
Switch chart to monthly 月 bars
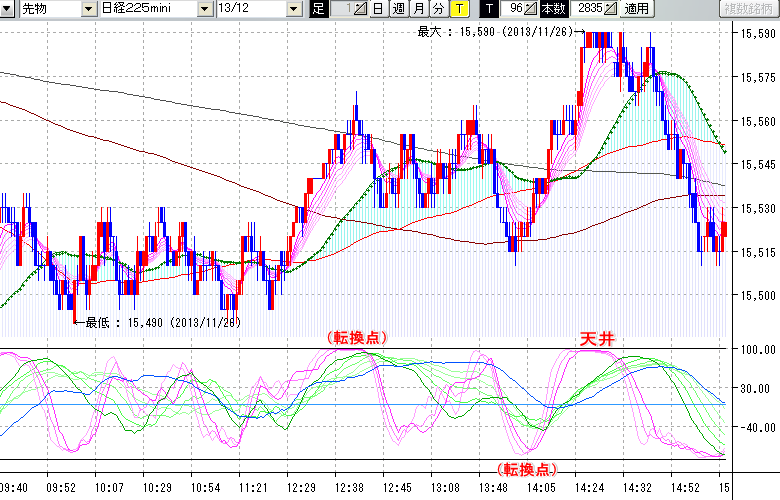[x=419, y=9]
